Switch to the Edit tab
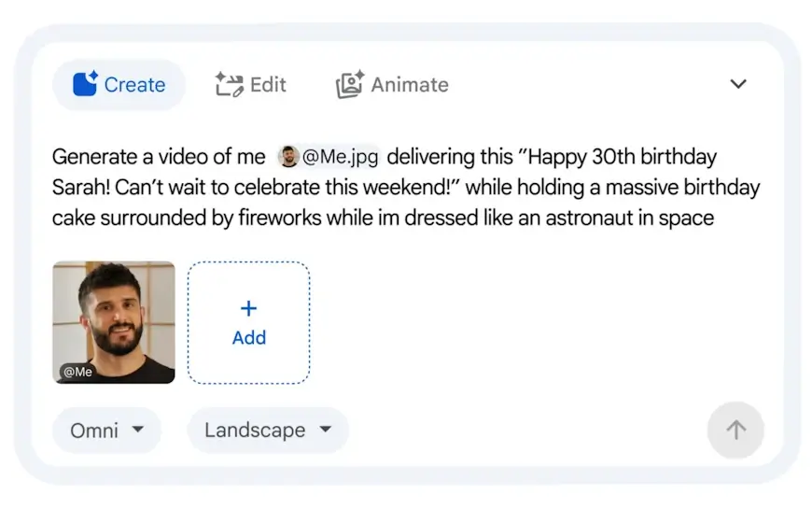Screen dimensions: 812x523 point(251,84)
